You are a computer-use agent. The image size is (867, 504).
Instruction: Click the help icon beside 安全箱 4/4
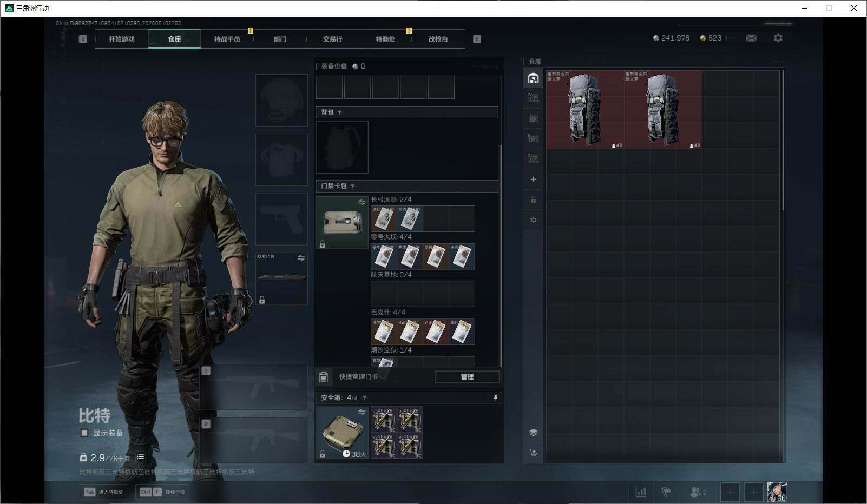pos(364,397)
